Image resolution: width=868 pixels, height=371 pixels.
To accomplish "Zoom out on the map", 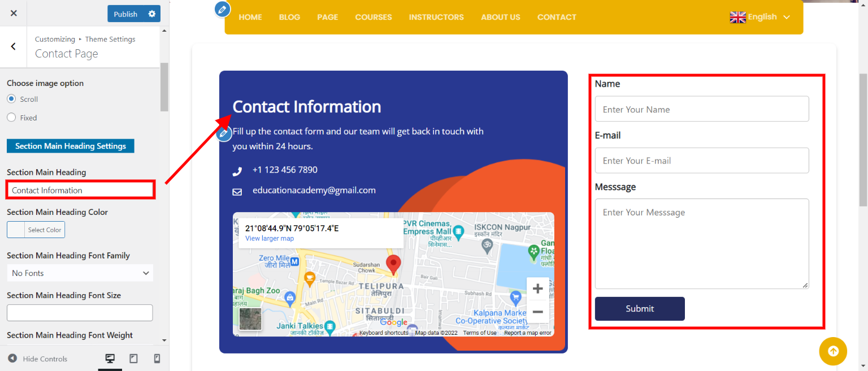I will [x=537, y=312].
